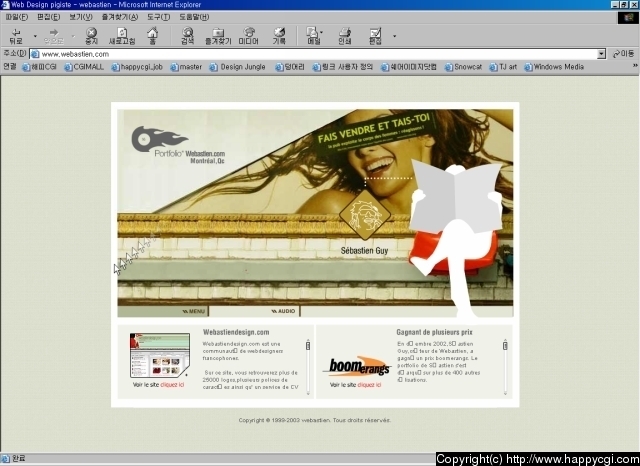Click the Edit (편집) toolbar icon

tap(375, 36)
